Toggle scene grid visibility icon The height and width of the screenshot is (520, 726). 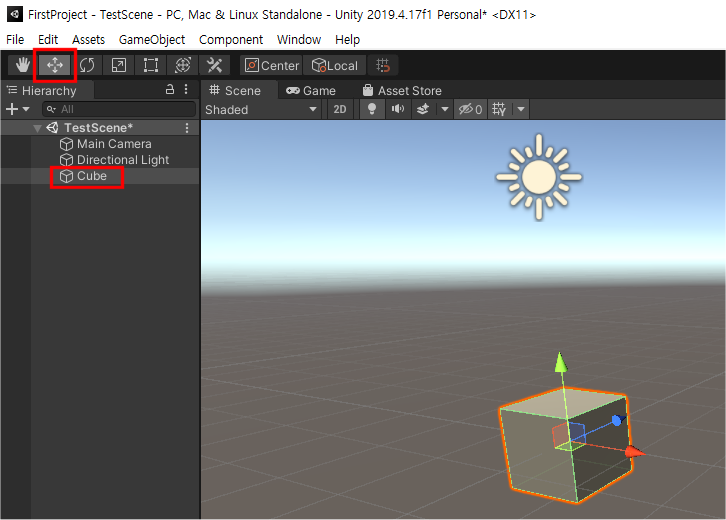pos(499,110)
